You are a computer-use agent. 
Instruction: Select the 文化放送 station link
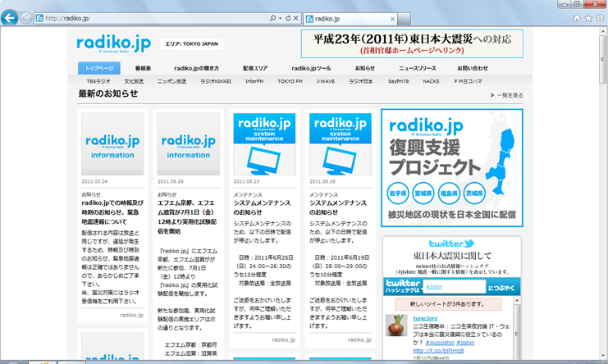coord(134,81)
